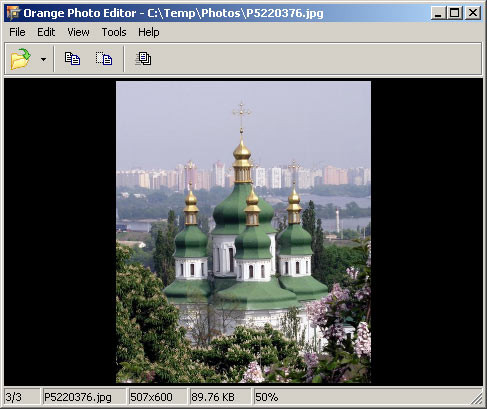Expand the dropdown arrow beside Open folder
The image size is (487, 409).
pos(43,59)
